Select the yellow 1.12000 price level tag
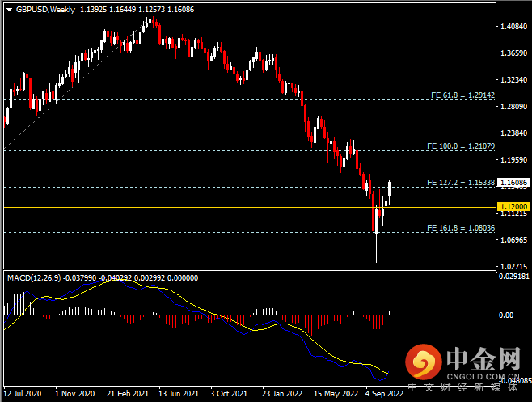This screenshot has height=402, width=532. click(513, 207)
